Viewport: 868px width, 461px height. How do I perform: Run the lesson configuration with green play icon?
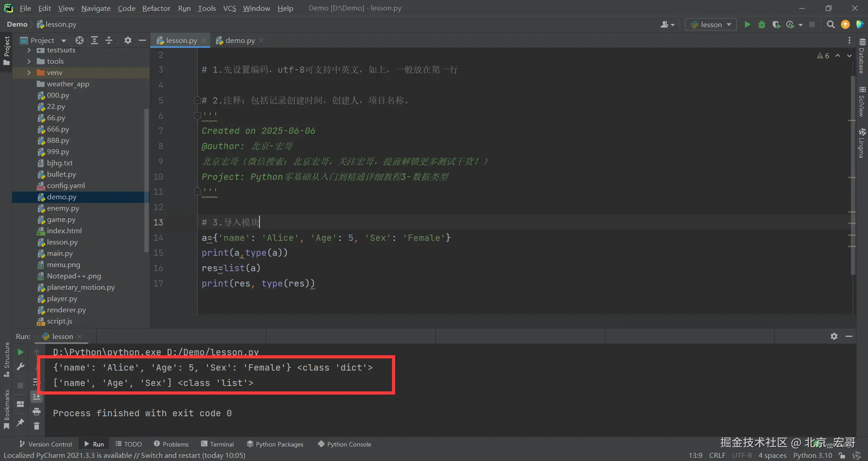[x=747, y=24]
